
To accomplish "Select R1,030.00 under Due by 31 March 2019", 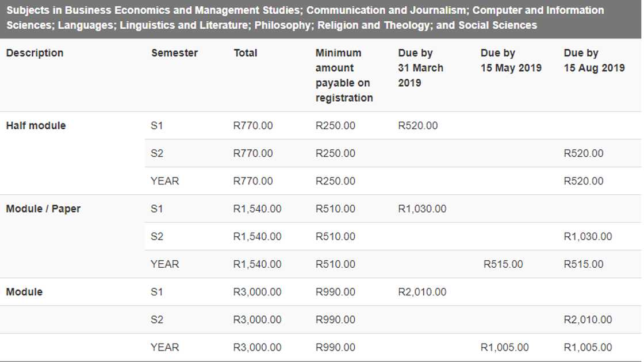I will [x=421, y=209].
